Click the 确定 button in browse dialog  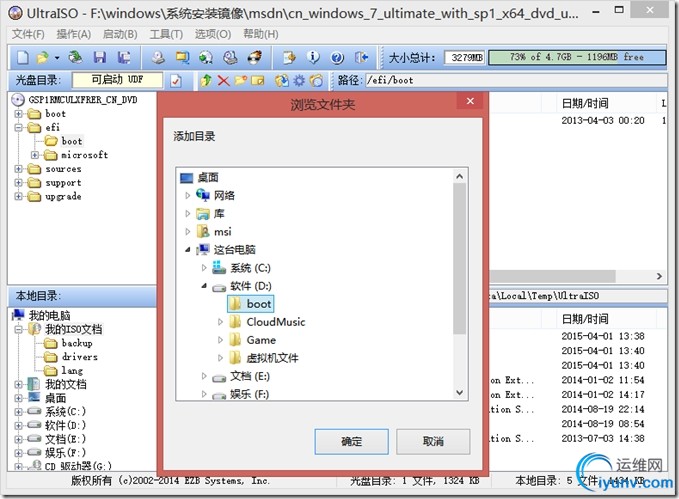pos(351,441)
